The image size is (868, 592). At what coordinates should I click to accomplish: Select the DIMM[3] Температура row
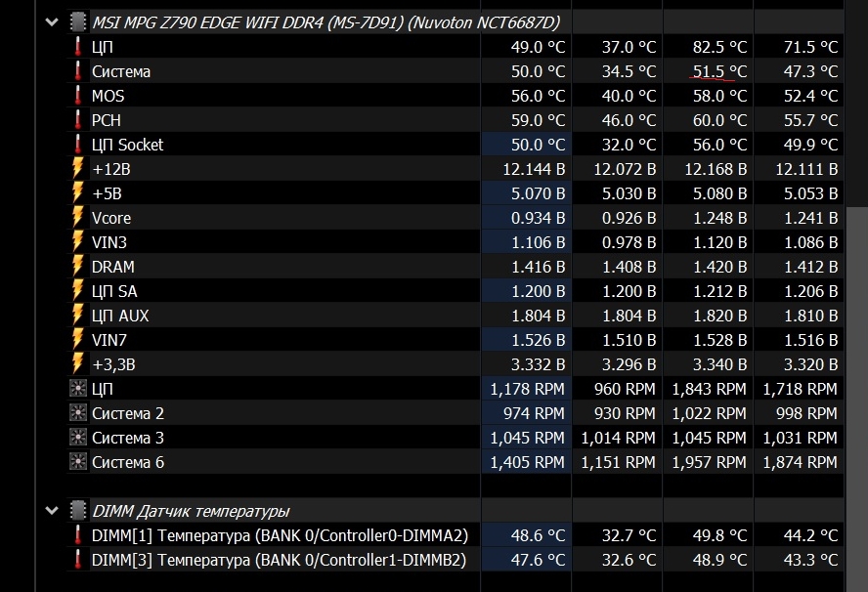tap(456, 560)
